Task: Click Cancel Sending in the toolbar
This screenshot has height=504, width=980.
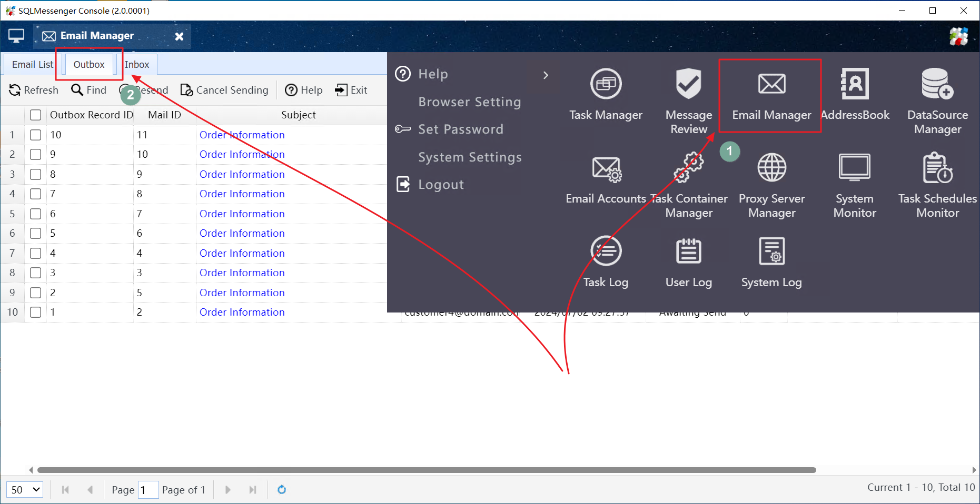Action: point(224,90)
